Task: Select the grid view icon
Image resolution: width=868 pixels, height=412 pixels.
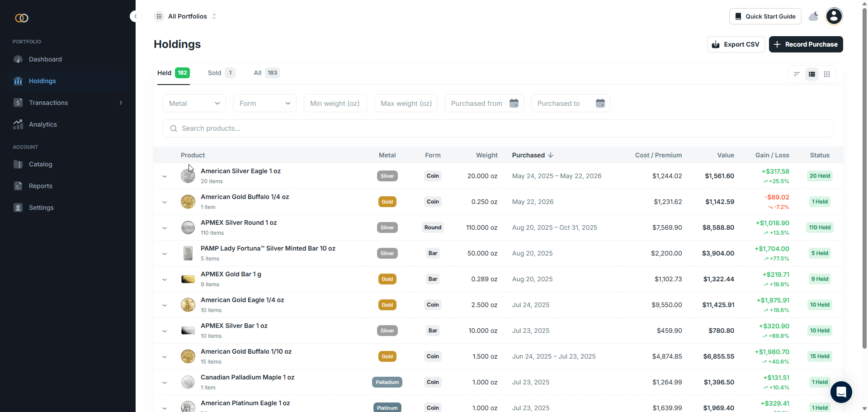Action: pyautogui.click(x=827, y=74)
